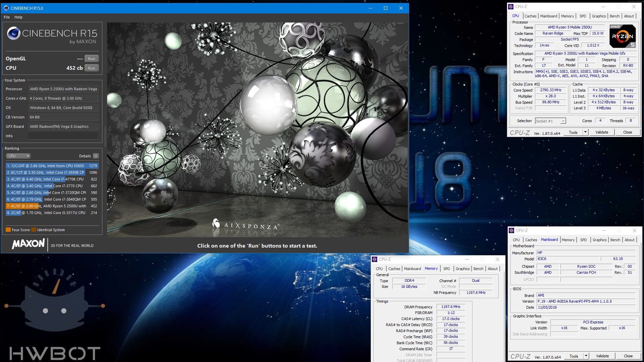Select ranking row Intel Core i7-3720QM

coord(52,193)
